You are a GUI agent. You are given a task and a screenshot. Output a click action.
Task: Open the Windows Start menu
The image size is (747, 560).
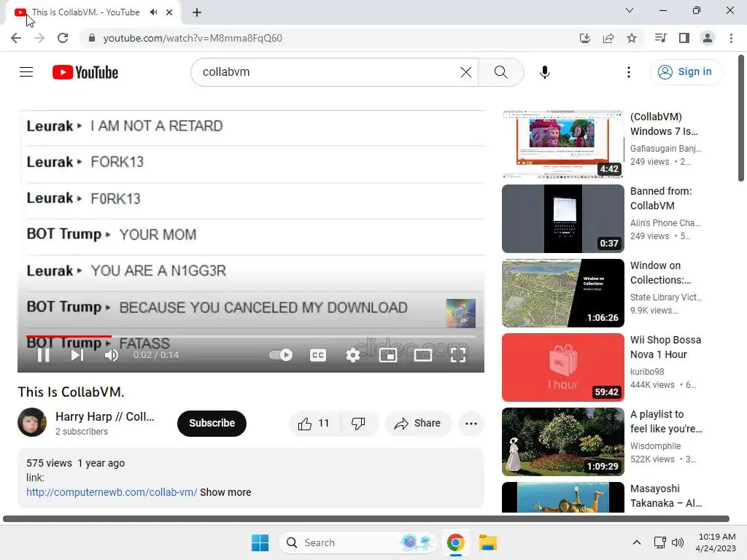tap(260, 542)
